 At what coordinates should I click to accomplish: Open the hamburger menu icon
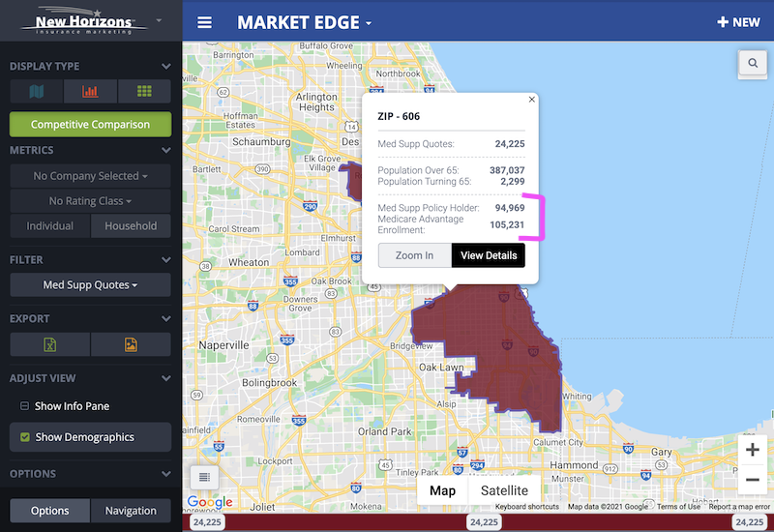click(x=204, y=22)
